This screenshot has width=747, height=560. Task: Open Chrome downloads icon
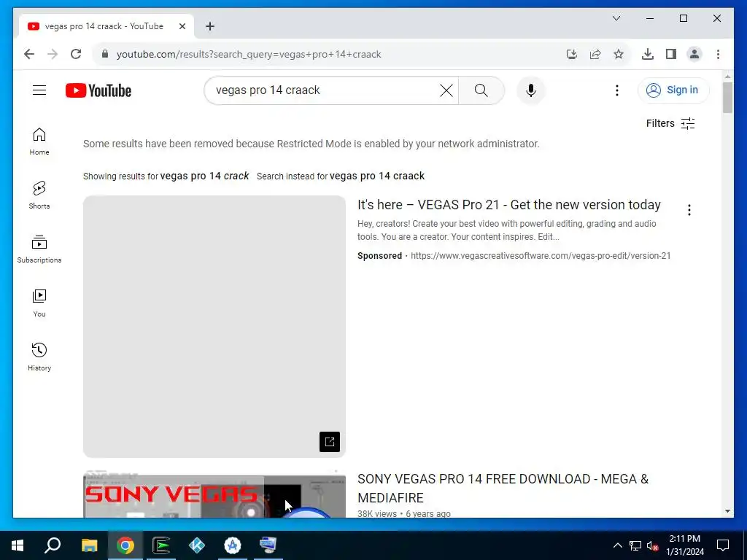[x=648, y=54]
